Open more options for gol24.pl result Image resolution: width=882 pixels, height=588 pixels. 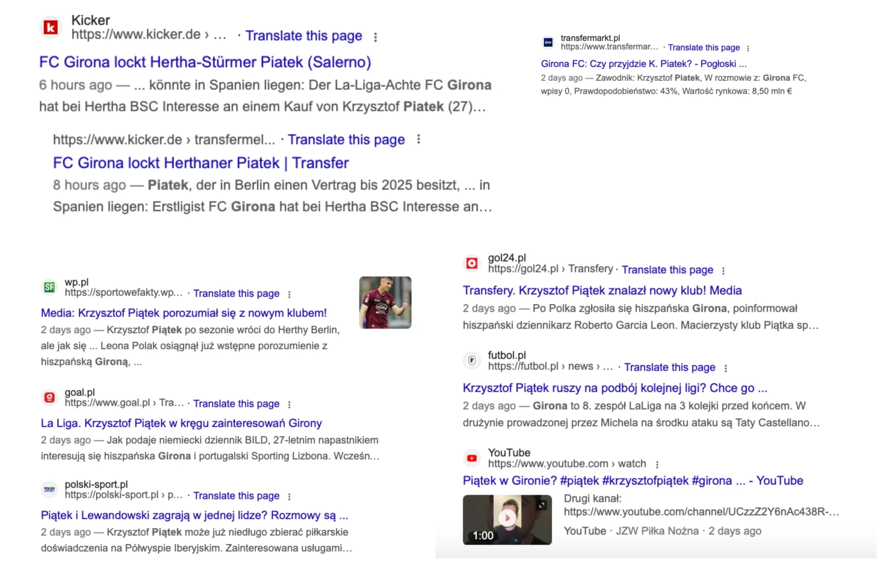click(x=724, y=271)
